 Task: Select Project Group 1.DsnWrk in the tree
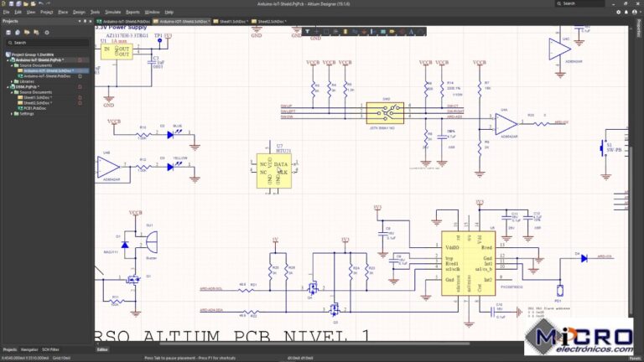[29, 54]
